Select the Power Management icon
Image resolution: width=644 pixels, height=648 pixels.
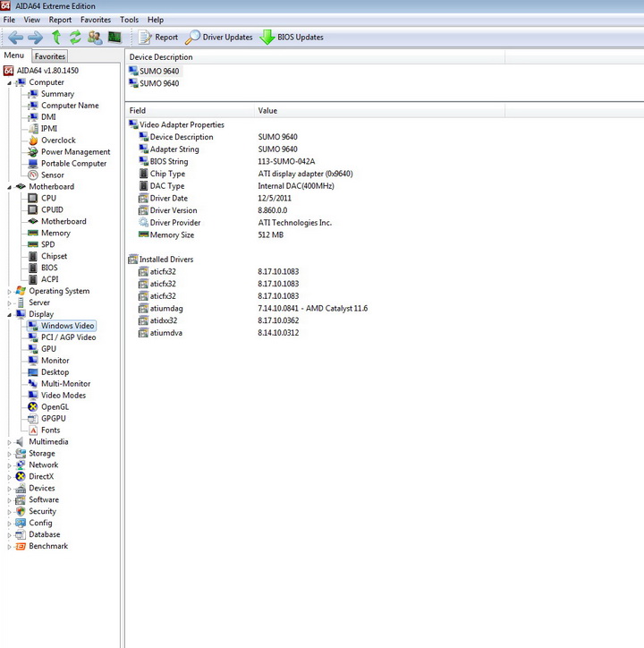(x=33, y=152)
